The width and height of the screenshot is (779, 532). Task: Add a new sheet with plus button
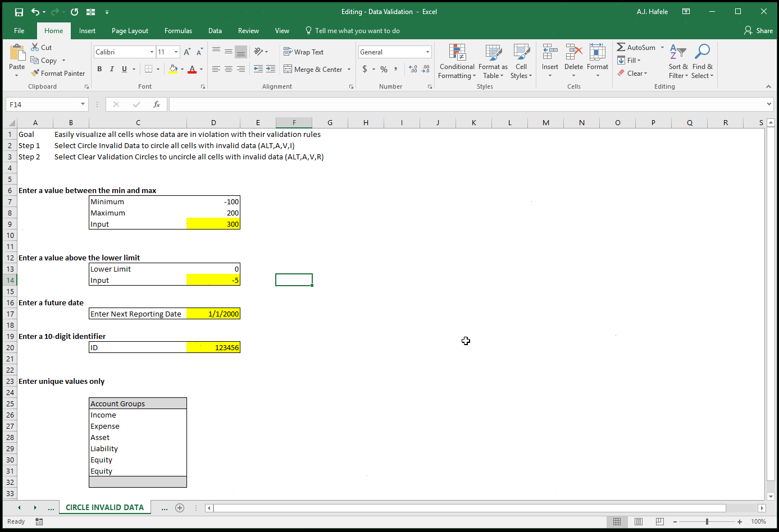[x=180, y=508]
